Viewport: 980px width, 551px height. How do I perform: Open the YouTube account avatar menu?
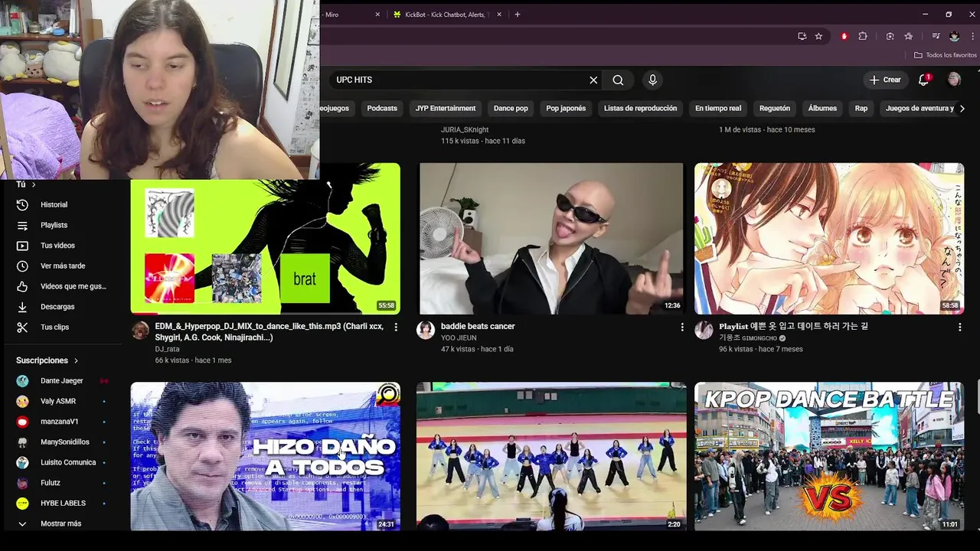[954, 80]
